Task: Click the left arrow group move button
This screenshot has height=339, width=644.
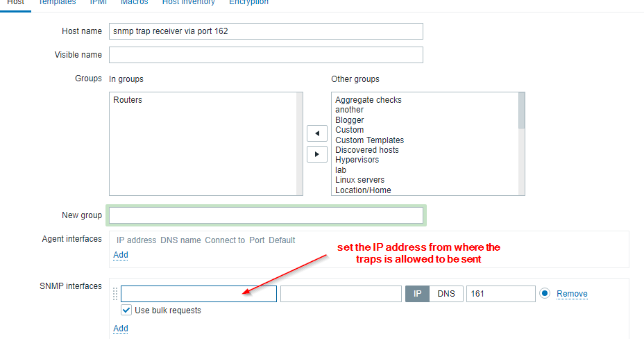Action: pyautogui.click(x=316, y=133)
